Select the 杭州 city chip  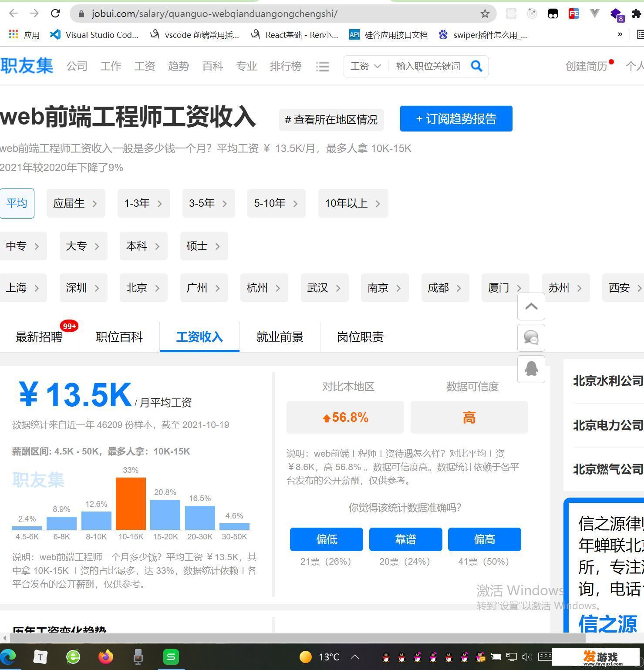pos(264,288)
